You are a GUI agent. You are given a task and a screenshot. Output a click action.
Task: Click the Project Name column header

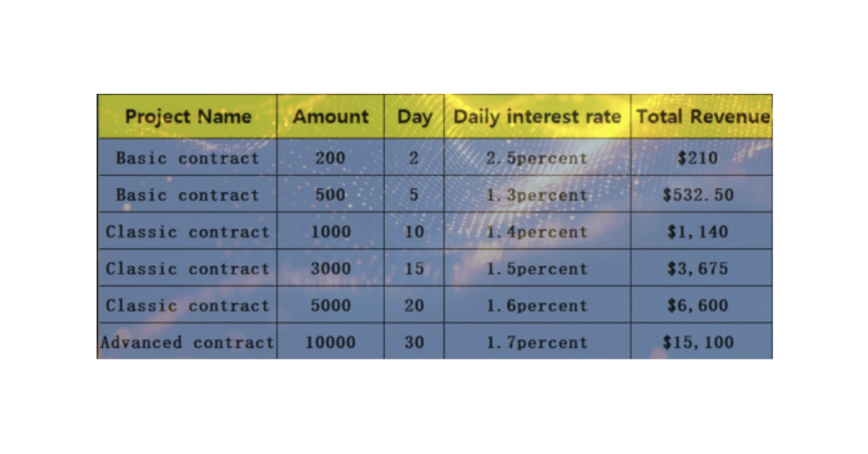tap(187, 116)
